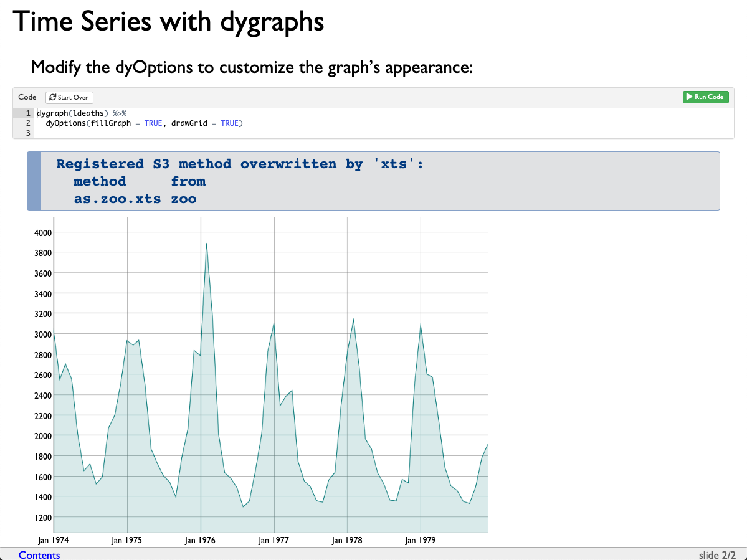Click the Jan 1978 x-axis label
747x560 pixels.
[x=347, y=541]
